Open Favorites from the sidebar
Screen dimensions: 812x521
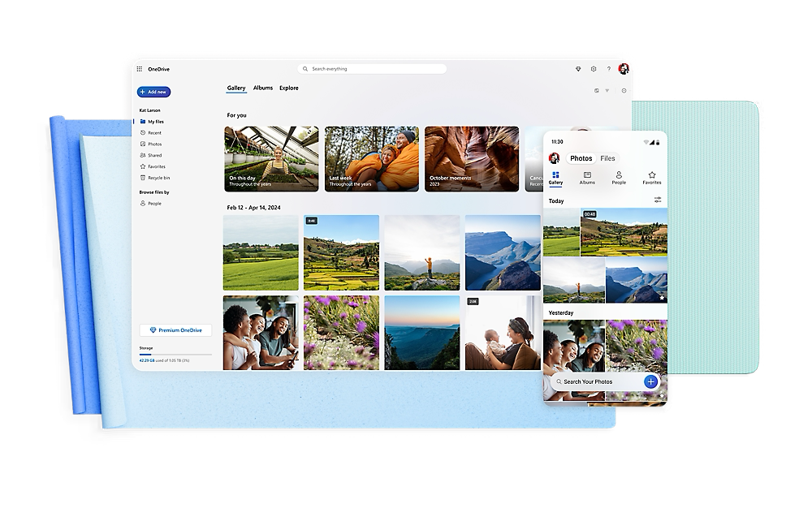tap(158, 166)
